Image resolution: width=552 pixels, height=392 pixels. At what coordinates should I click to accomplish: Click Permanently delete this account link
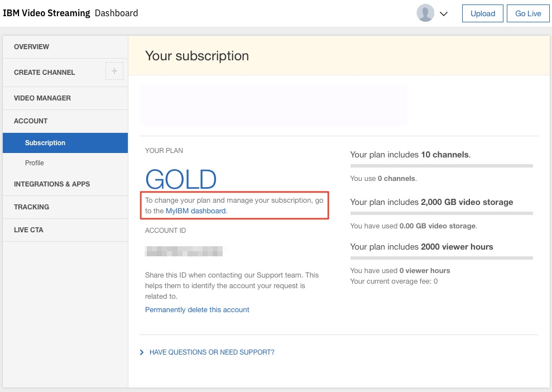click(x=197, y=309)
